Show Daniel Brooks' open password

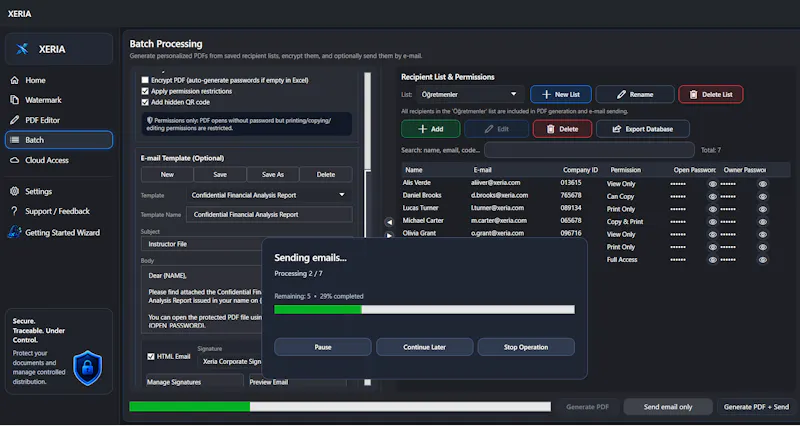click(x=713, y=196)
